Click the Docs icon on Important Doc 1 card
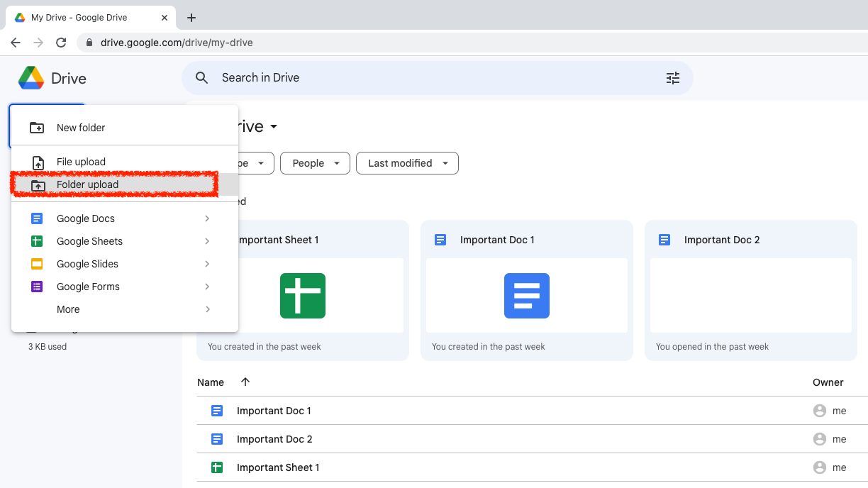 click(440, 240)
